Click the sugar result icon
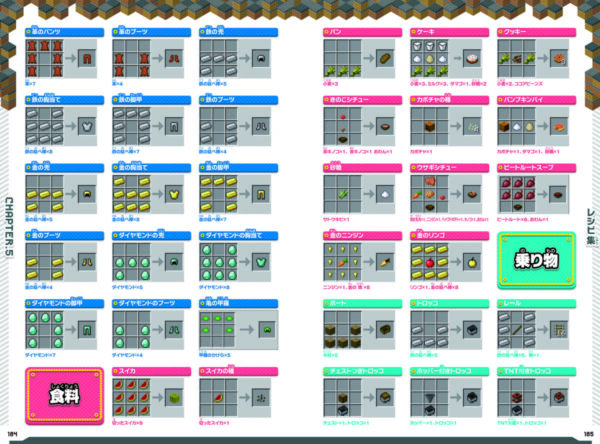 tap(385, 194)
